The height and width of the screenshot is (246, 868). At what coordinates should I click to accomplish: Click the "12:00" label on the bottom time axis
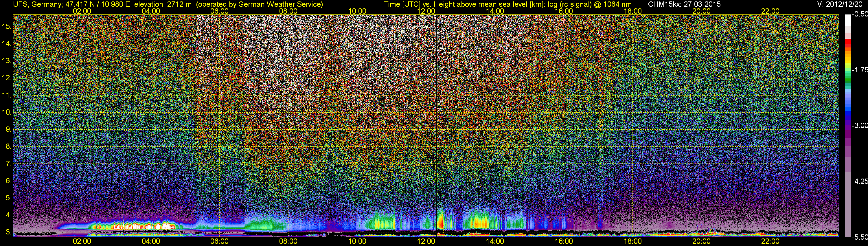click(426, 241)
